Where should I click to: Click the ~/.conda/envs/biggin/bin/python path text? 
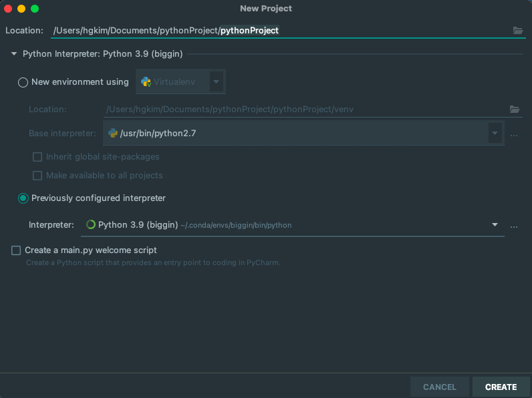click(x=236, y=226)
